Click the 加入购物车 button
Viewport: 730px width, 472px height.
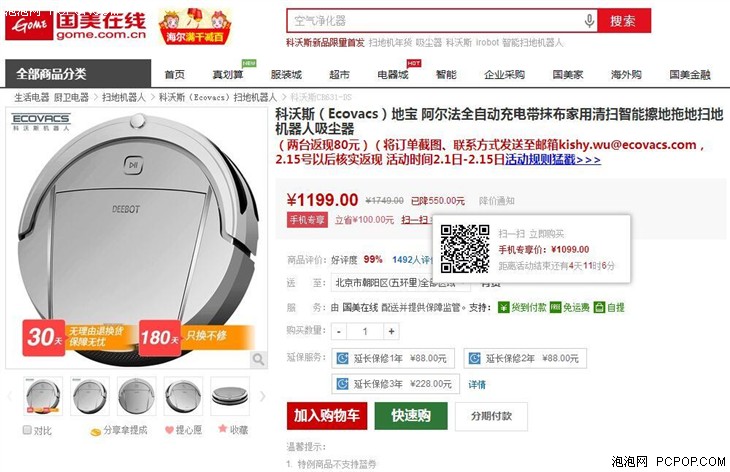[x=327, y=416]
